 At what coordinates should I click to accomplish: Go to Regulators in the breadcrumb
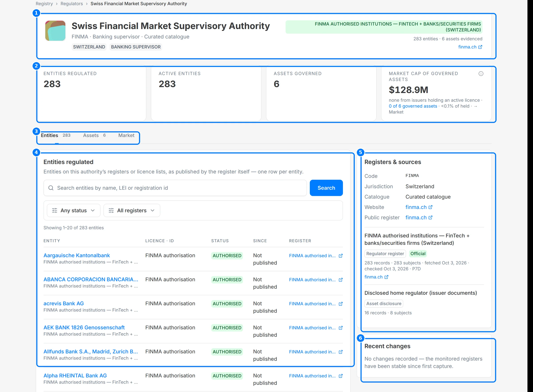(x=72, y=4)
